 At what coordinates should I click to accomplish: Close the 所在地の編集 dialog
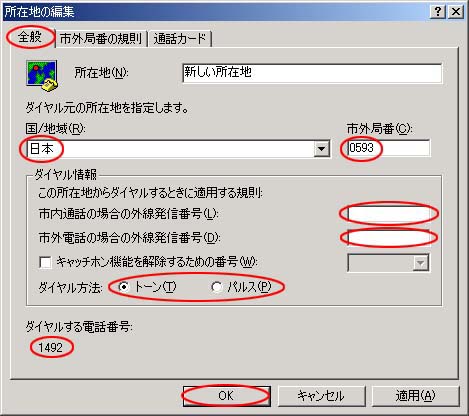click(455, 12)
